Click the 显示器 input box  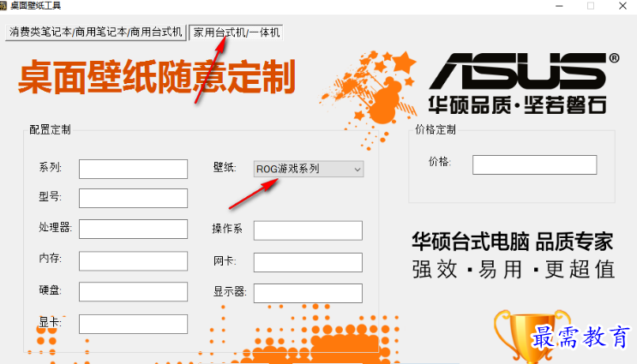tap(308, 293)
